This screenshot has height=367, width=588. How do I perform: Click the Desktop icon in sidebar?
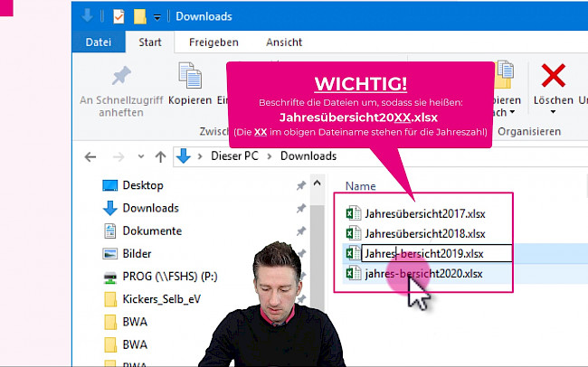pyautogui.click(x=109, y=185)
